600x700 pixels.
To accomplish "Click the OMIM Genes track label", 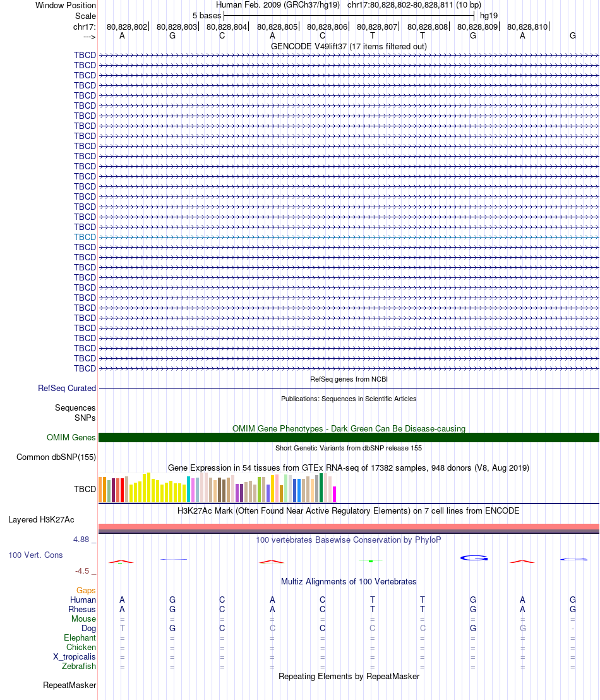I will 71,437.
